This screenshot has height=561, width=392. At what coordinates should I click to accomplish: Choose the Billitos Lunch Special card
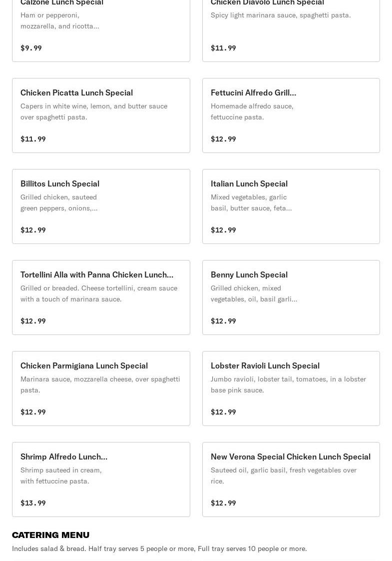(x=101, y=206)
